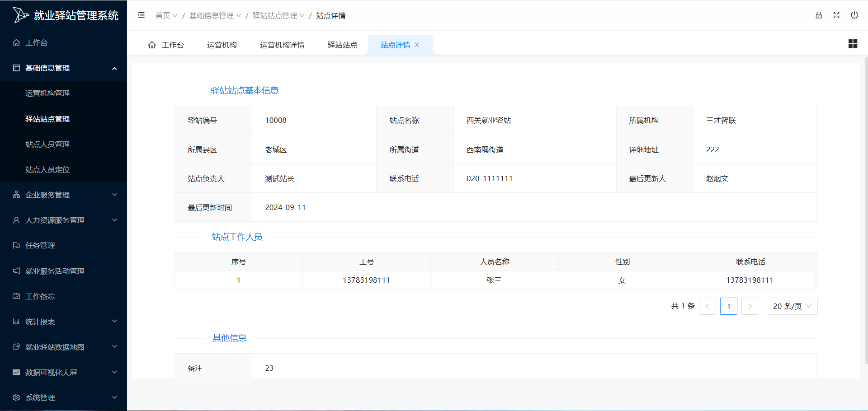
Task: Expand the 统计报表 chevron
Action: pyautogui.click(x=114, y=322)
